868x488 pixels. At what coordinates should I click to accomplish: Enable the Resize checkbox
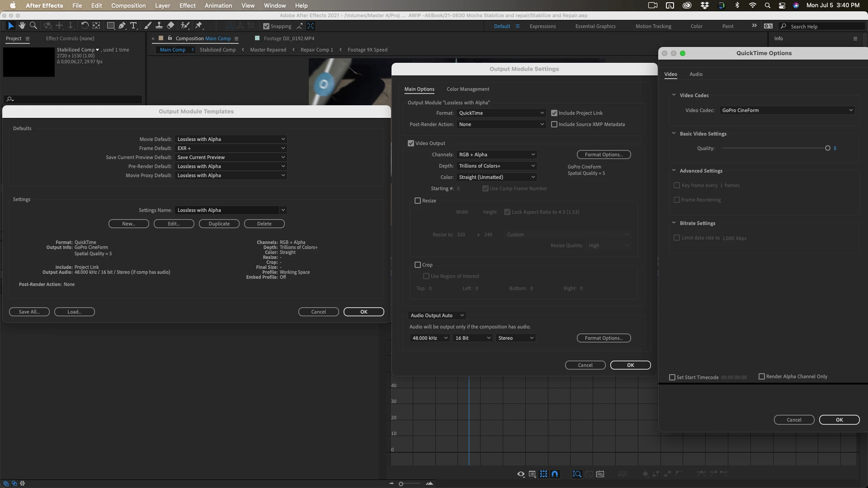418,201
